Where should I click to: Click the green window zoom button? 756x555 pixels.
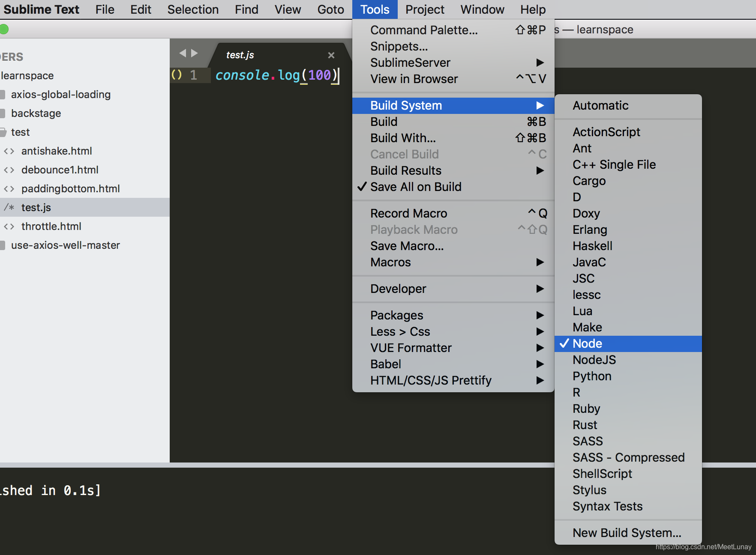(4, 29)
